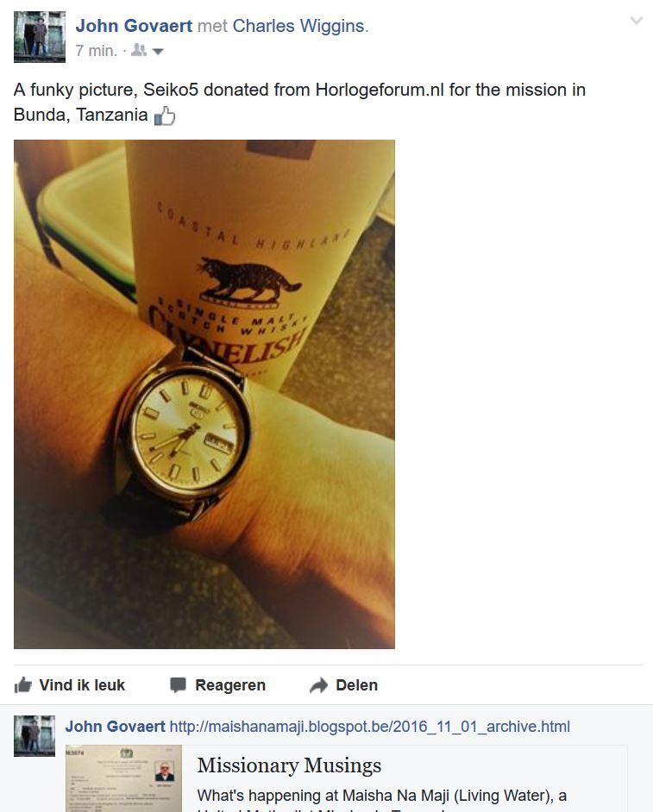Open the post options chevron
The height and width of the screenshot is (812, 653).
[637, 21]
